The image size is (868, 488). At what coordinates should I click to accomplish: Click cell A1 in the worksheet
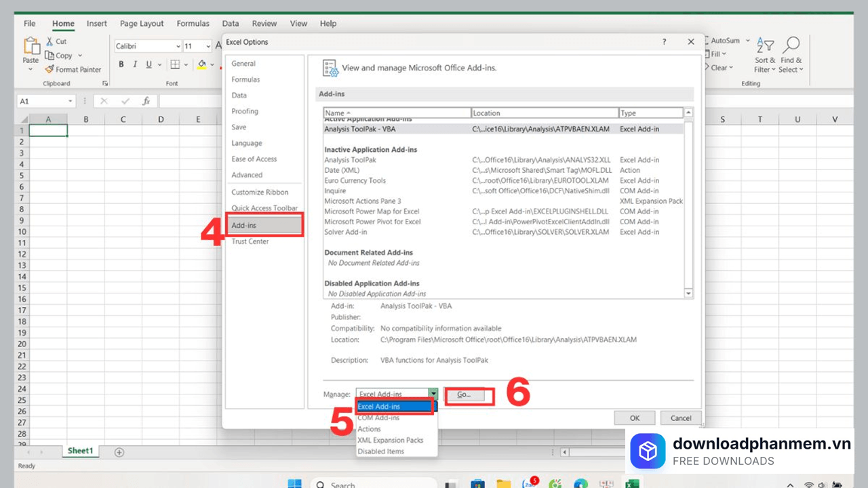(48, 131)
